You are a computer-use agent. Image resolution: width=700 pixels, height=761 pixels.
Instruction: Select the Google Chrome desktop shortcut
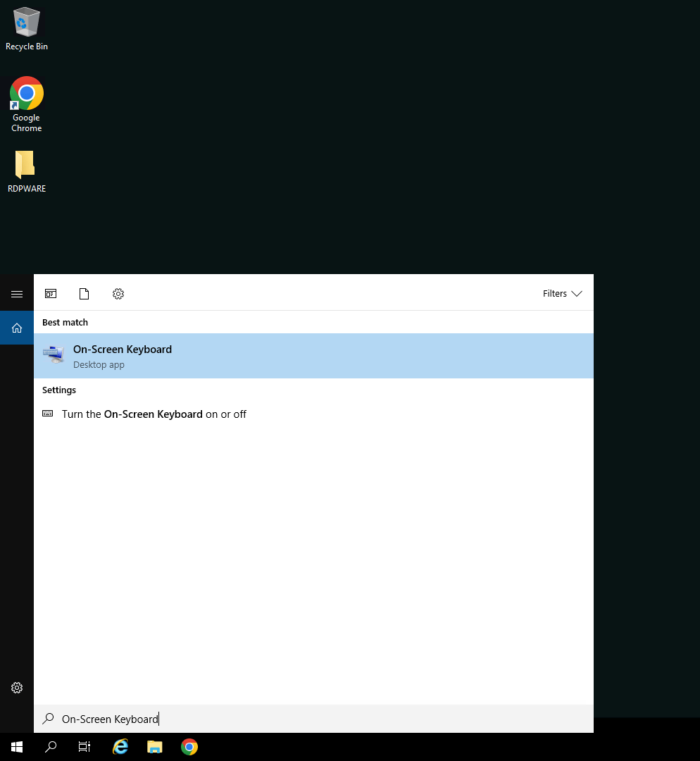pyautogui.click(x=27, y=104)
